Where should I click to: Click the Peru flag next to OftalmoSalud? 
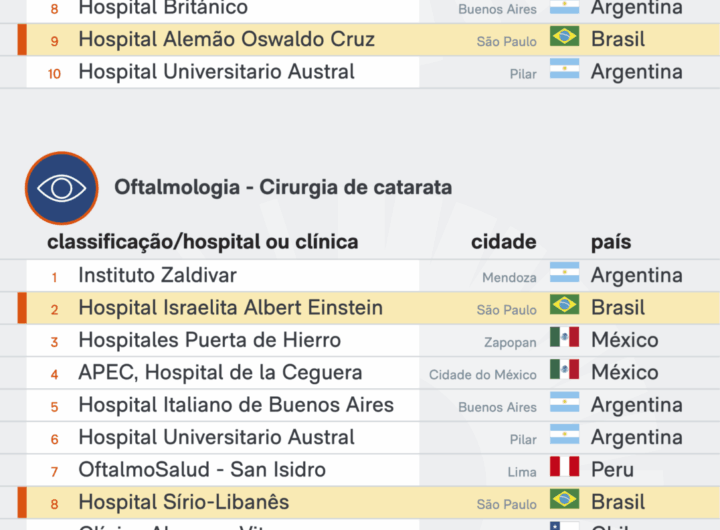point(564,468)
